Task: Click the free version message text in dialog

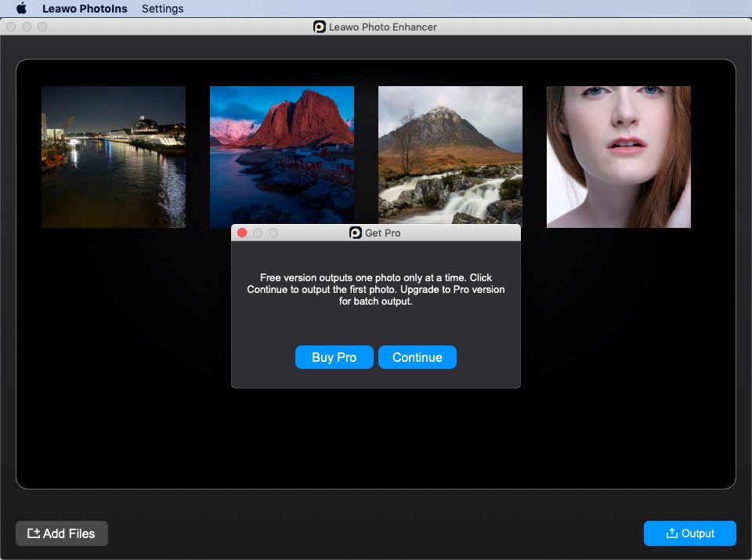Action: coord(376,290)
